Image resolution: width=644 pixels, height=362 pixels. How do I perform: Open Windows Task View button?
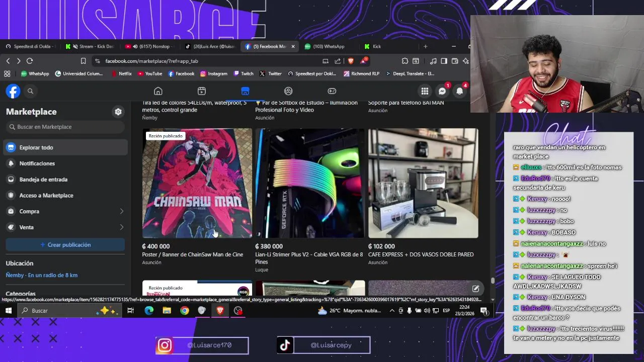tap(130, 311)
